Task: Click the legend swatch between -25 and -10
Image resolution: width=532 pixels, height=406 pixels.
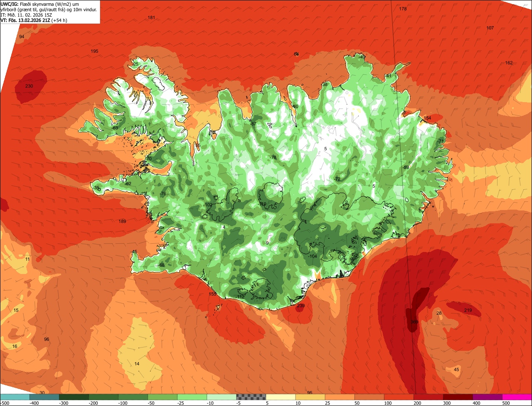Action: point(192,397)
